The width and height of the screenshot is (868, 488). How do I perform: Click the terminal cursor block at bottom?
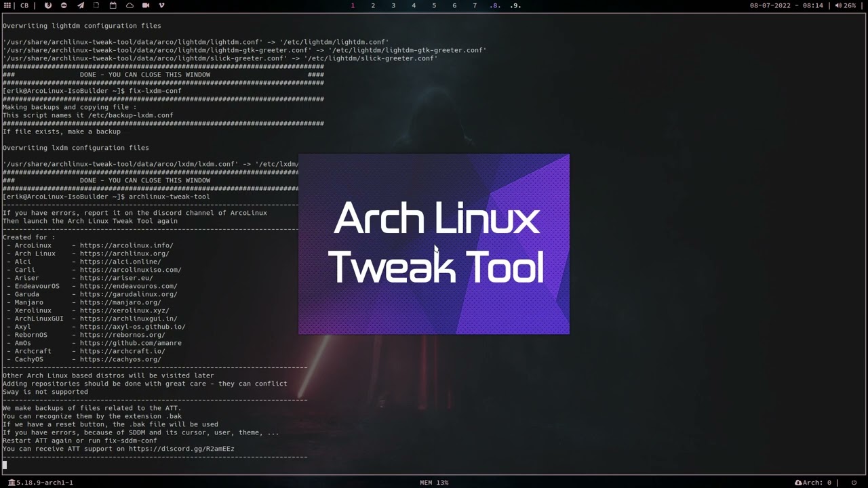coord(5,465)
